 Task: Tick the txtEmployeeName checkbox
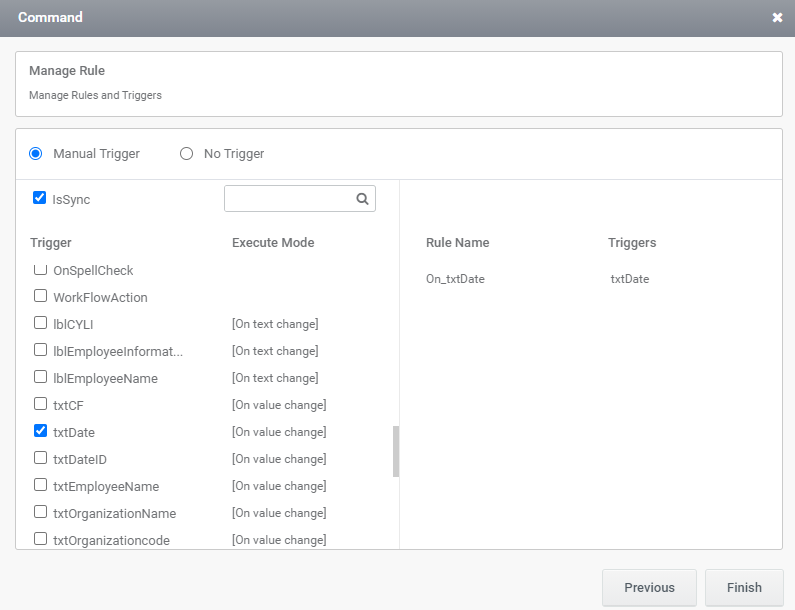[x=41, y=485]
